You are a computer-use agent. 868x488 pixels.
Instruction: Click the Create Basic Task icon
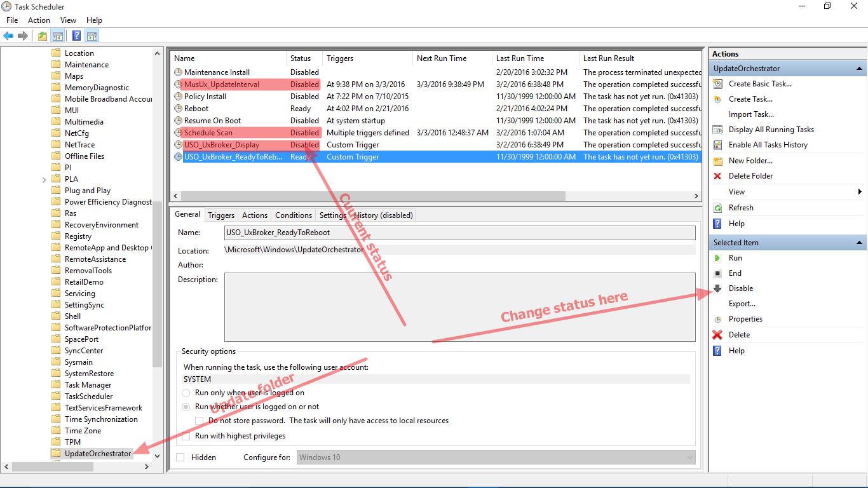717,84
